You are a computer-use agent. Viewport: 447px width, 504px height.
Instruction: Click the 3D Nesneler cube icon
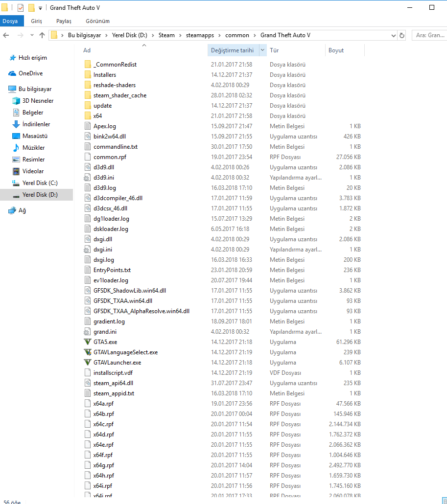pyautogui.click(x=16, y=101)
